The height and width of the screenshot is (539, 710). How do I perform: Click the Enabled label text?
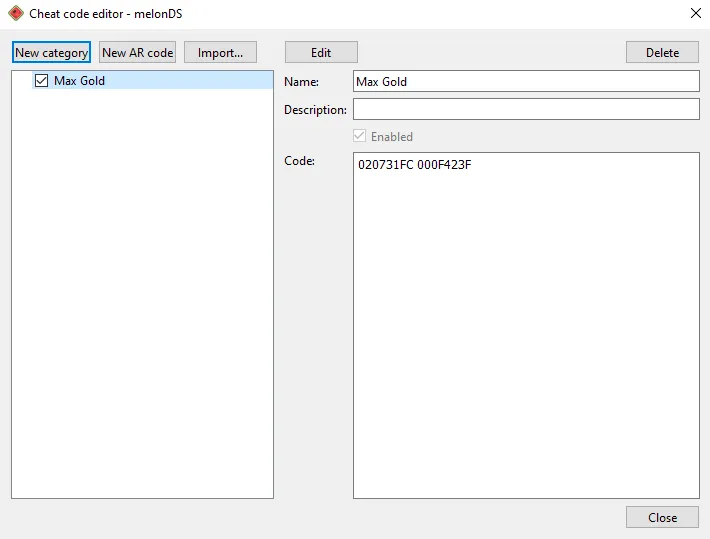pos(392,137)
